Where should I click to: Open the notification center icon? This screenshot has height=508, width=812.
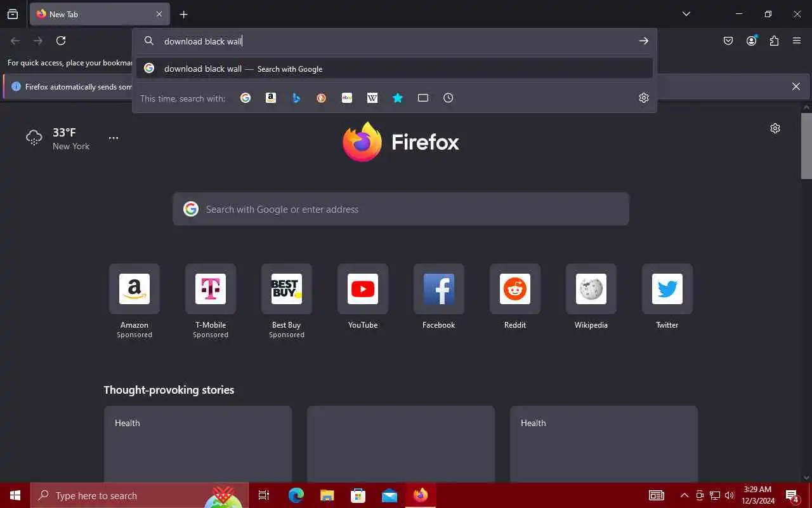tap(792, 496)
